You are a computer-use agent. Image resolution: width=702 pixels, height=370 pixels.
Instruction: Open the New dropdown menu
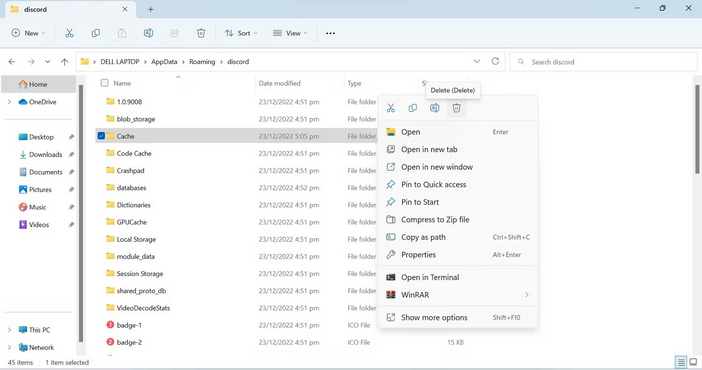29,33
